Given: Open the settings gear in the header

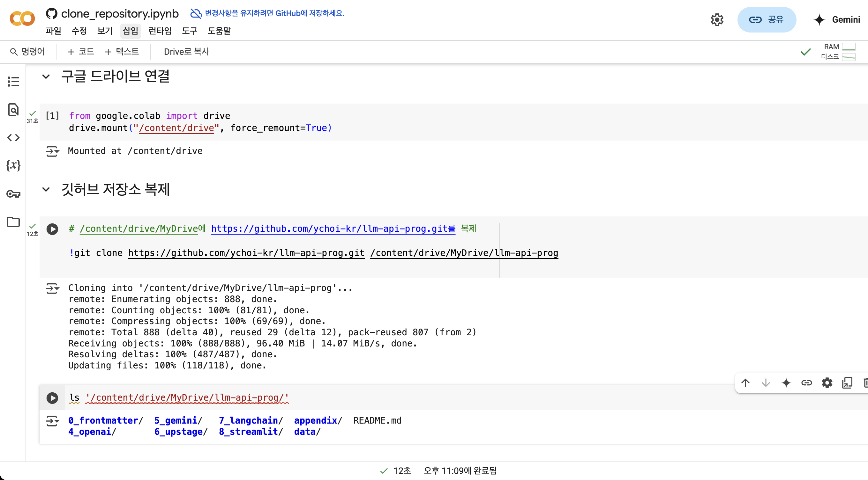Looking at the screenshot, I should [717, 20].
